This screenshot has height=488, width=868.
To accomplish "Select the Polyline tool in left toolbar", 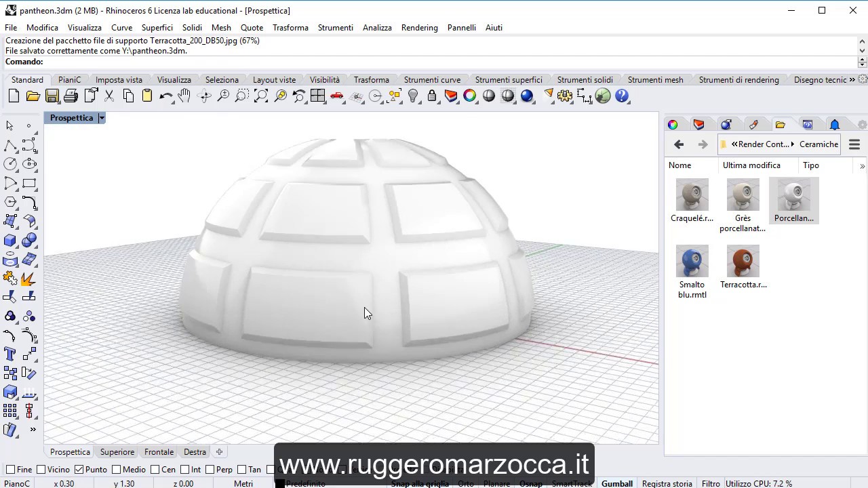I will pos(10,145).
